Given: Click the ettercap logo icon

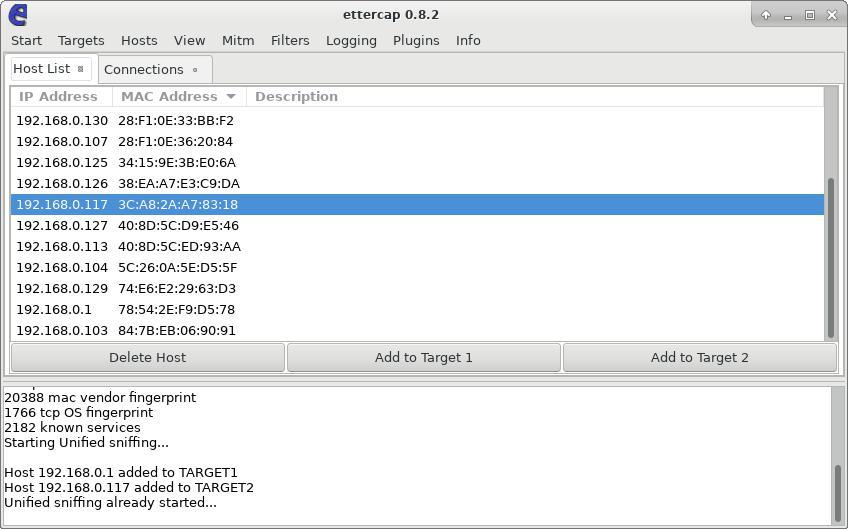Looking at the screenshot, I should (18, 15).
